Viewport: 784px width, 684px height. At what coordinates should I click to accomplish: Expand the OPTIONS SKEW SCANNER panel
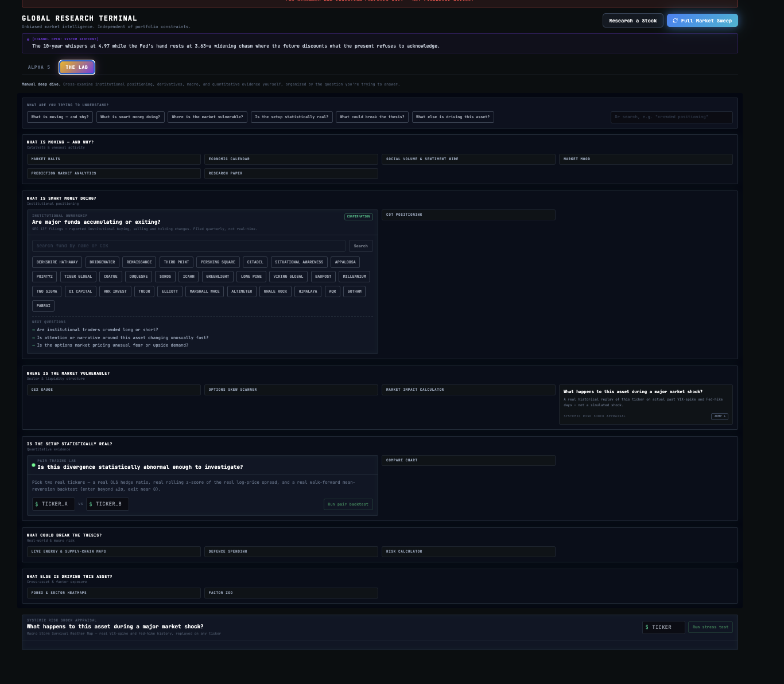[x=291, y=390]
